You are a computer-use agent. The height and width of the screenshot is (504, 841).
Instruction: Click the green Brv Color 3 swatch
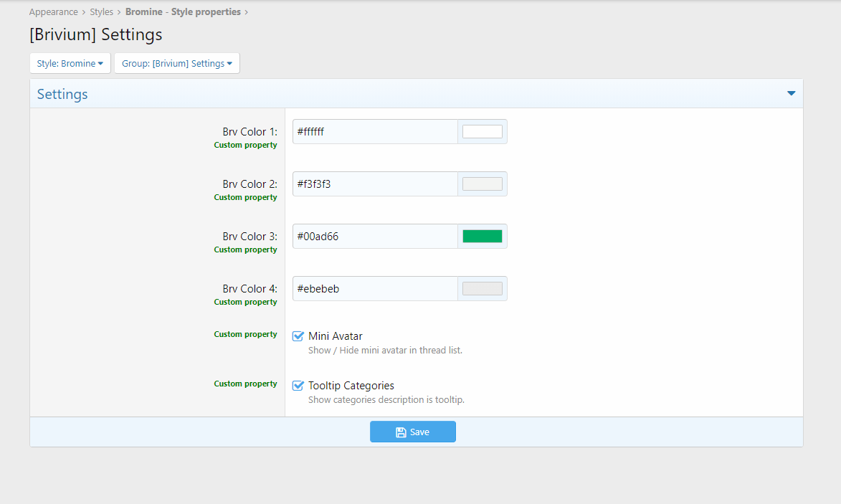coord(482,237)
